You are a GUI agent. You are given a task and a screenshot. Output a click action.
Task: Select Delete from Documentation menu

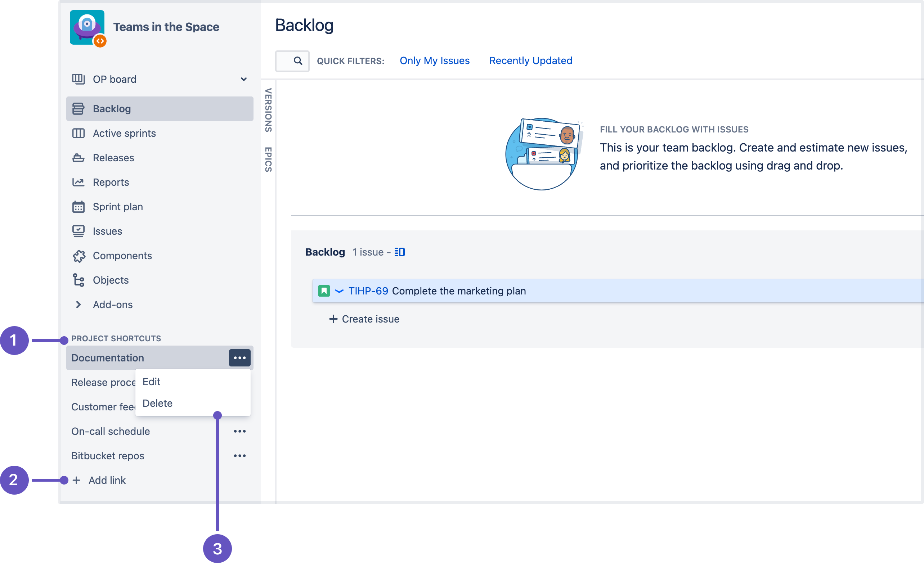tap(158, 402)
